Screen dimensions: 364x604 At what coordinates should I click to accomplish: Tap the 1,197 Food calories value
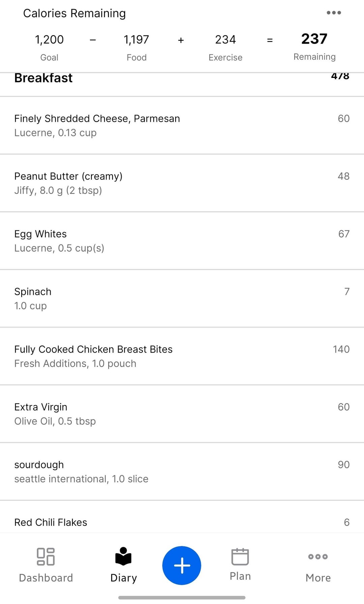click(136, 40)
